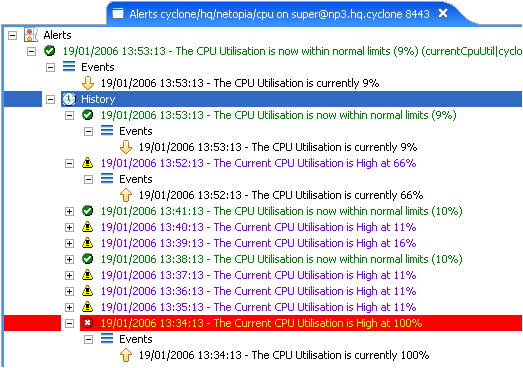Click Events list icon under 13:52:13 alert
The height and width of the screenshot is (368, 523).
107,179
